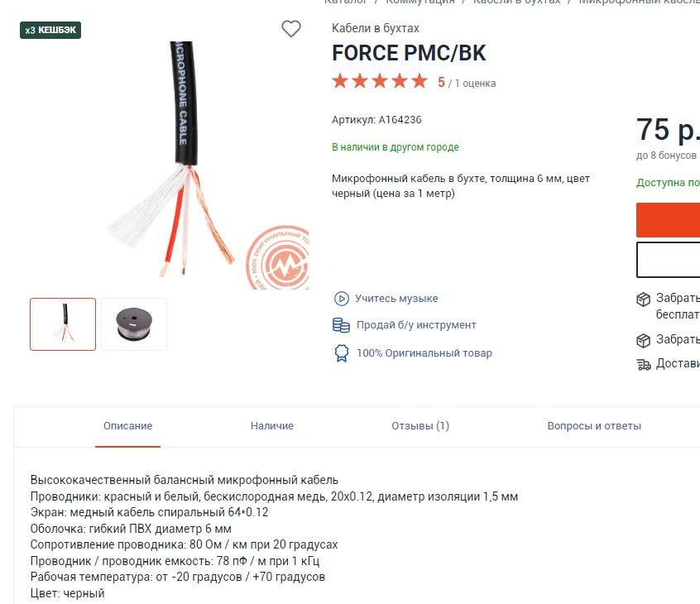Click the orange buy button
The image size is (700, 604).
coord(668,220)
